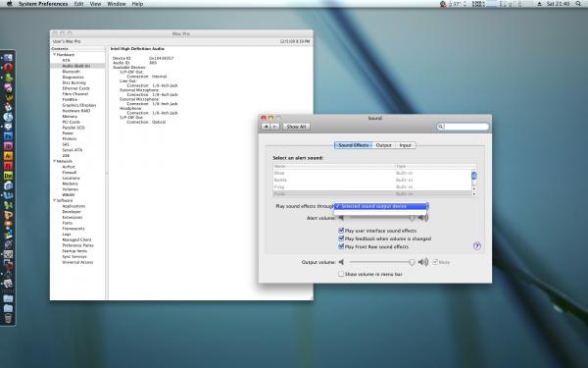Click the eject icon in menu bar
The width and height of the screenshot is (588, 368).
[x=539, y=4]
